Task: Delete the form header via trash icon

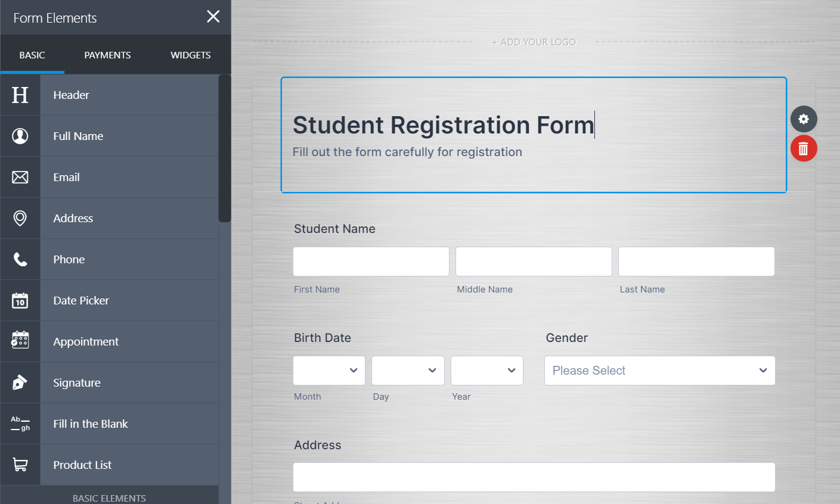Action: coord(803,148)
